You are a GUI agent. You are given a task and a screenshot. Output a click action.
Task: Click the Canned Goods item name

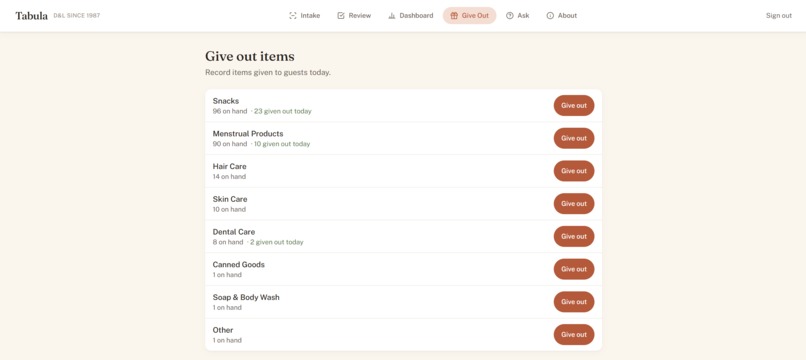pyautogui.click(x=239, y=264)
